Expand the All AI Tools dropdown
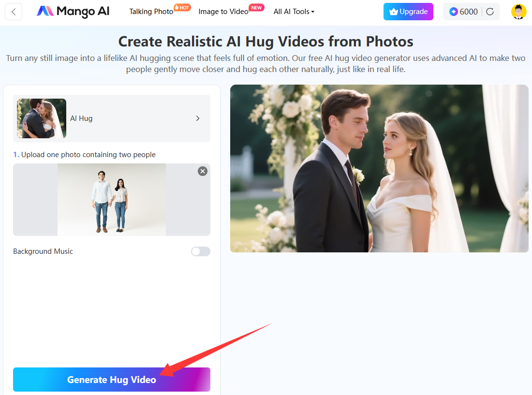 [294, 12]
